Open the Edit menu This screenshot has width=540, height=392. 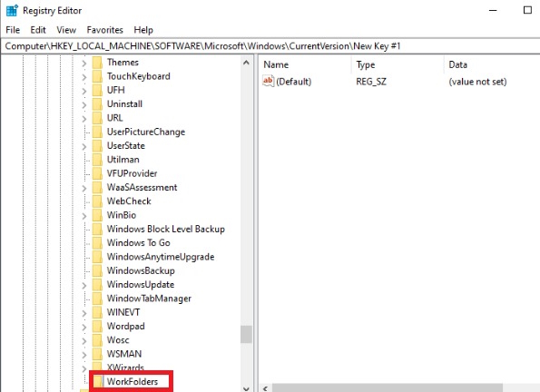pos(38,30)
